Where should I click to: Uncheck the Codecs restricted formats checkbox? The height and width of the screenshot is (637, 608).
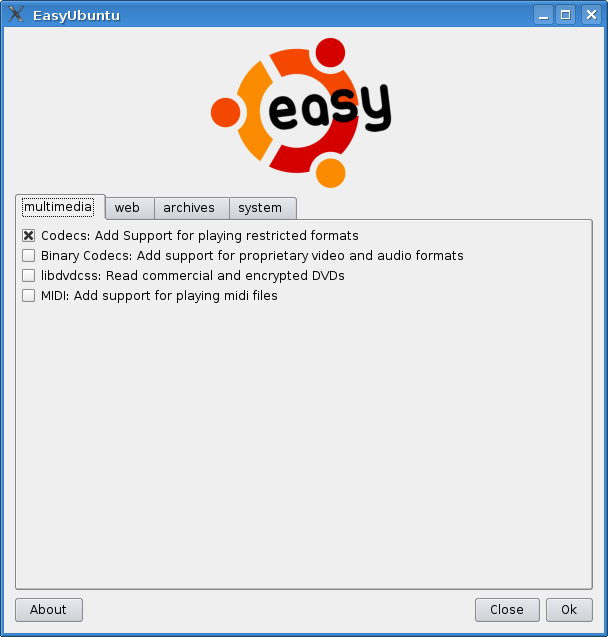pyautogui.click(x=28, y=236)
